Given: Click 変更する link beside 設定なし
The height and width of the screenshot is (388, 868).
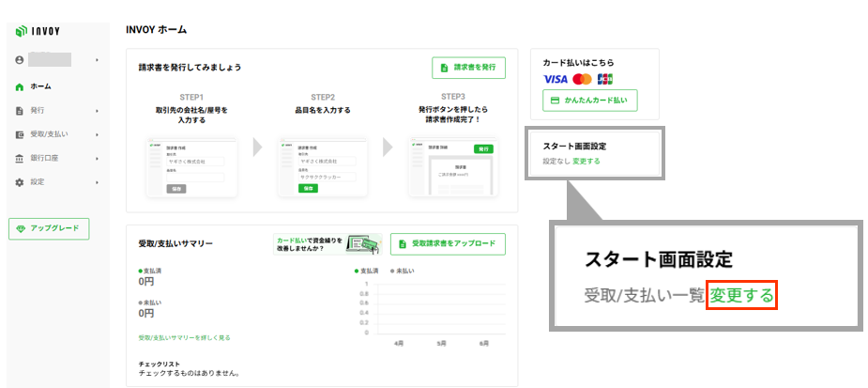Looking at the screenshot, I should (586, 162).
